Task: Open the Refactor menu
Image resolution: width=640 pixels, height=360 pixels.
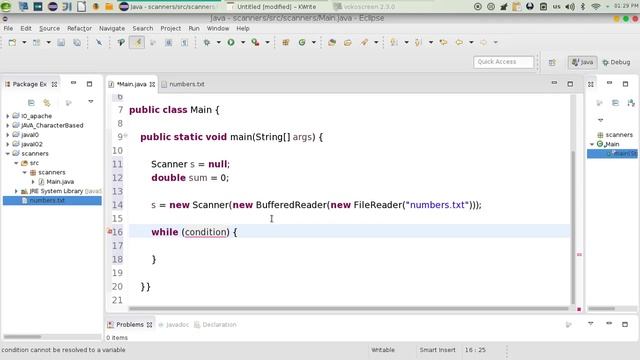Action: (79, 29)
